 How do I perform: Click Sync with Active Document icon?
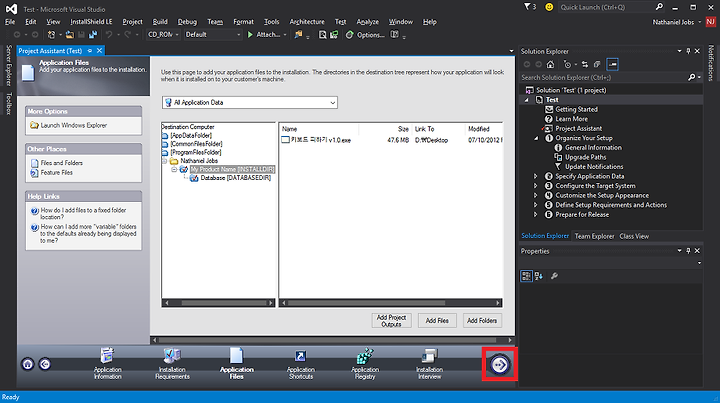tap(585, 64)
